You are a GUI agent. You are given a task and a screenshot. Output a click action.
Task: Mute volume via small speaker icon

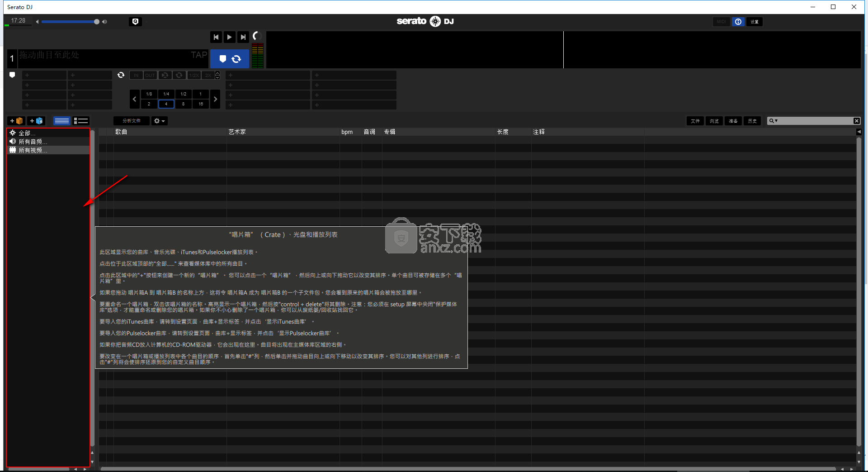point(37,22)
